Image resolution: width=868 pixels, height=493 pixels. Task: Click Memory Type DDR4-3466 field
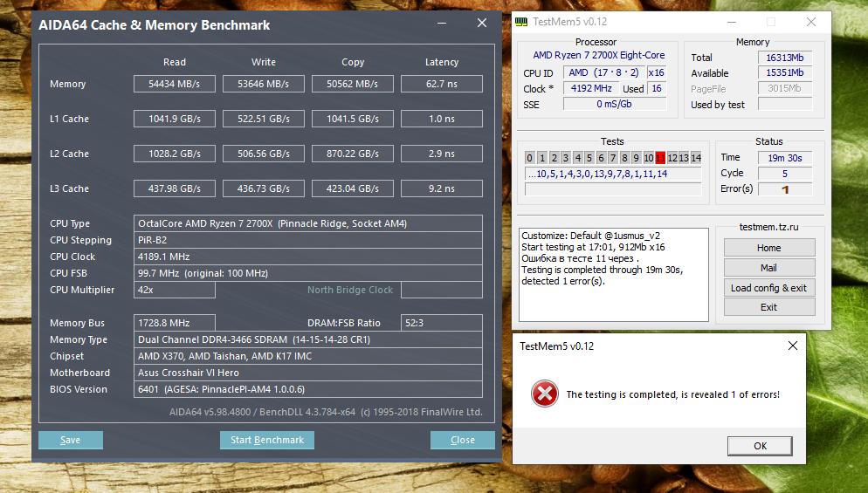tap(307, 339)
